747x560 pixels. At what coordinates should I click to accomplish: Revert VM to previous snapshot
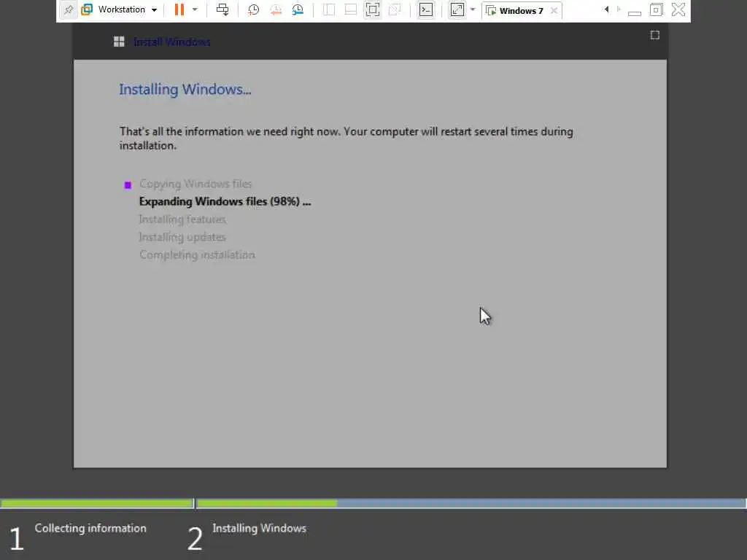(x=276, y=9)
